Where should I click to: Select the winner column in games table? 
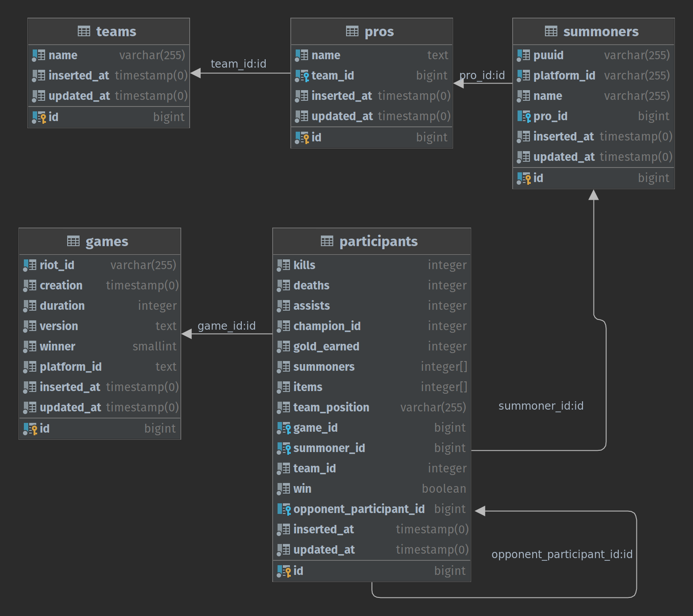pos(57,346)
